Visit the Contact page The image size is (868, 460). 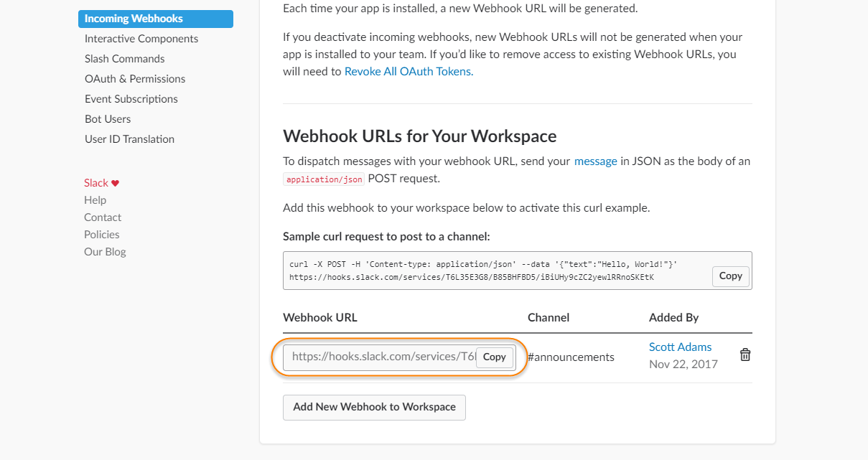click(x=103, y=217)
